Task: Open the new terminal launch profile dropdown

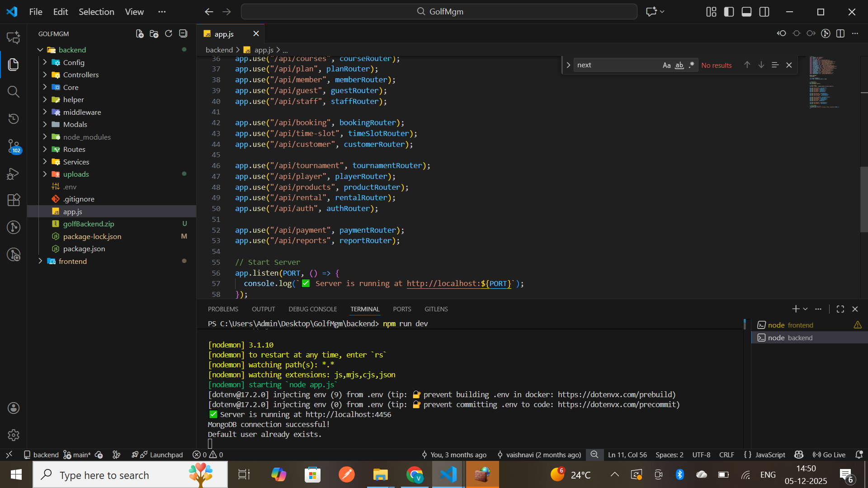Action: 806,309
